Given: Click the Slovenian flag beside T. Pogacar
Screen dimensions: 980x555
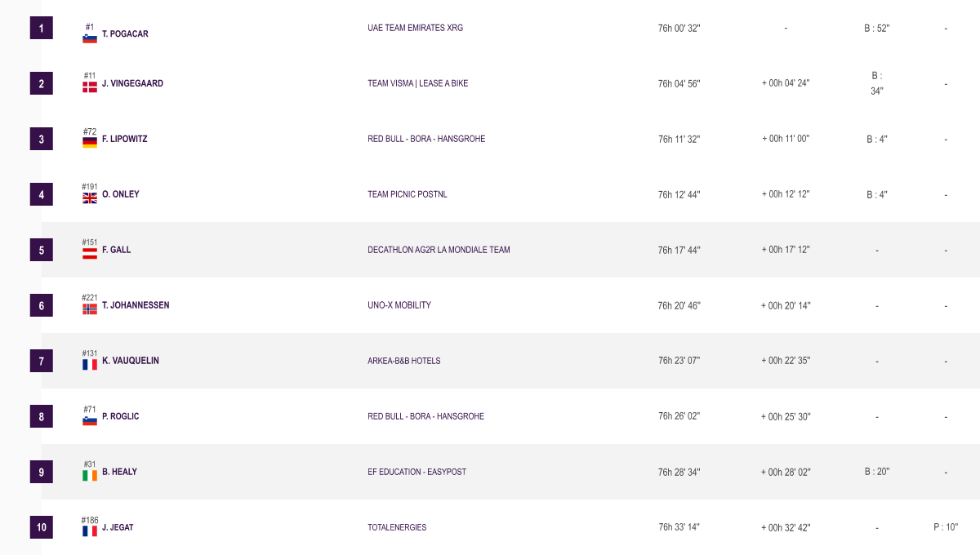Looking at the screenshot, I should [90, 38].
